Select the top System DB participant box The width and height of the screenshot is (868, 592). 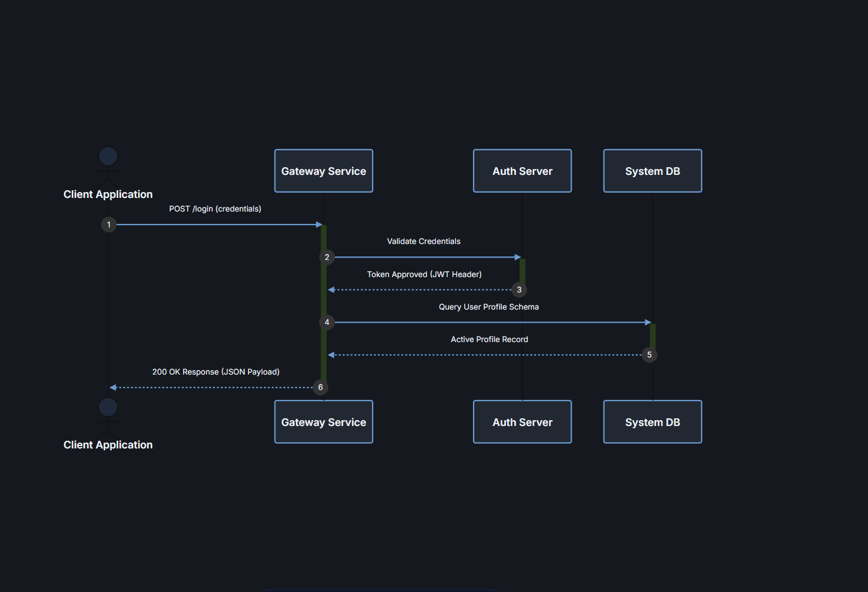652,171
